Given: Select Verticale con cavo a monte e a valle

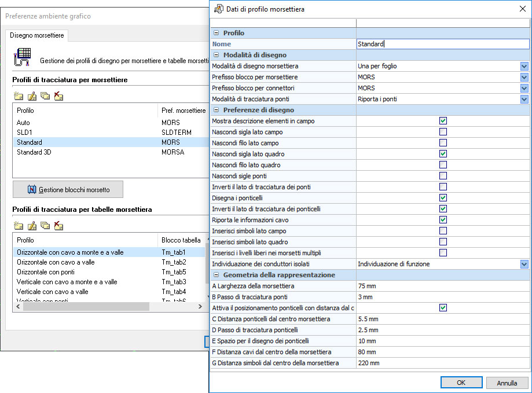Looking at the screenshot, I should pyautogui.click(x=109, y=281).
